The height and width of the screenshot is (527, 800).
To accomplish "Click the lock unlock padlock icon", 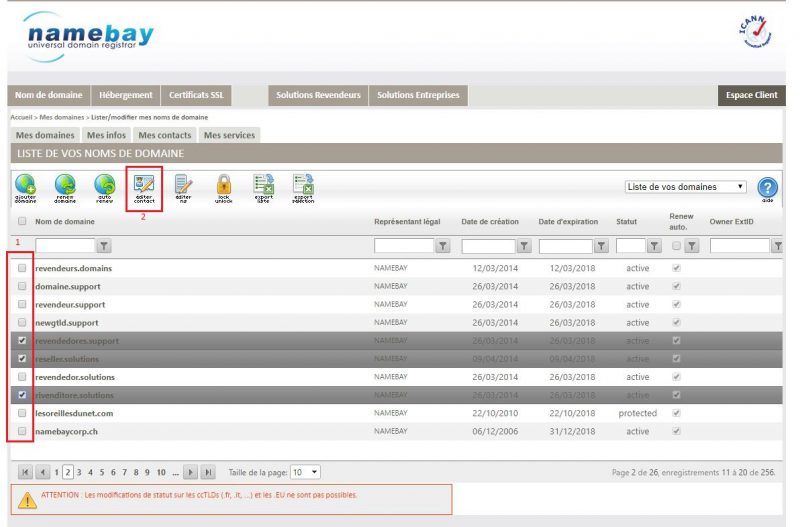I will click(223, 188).
